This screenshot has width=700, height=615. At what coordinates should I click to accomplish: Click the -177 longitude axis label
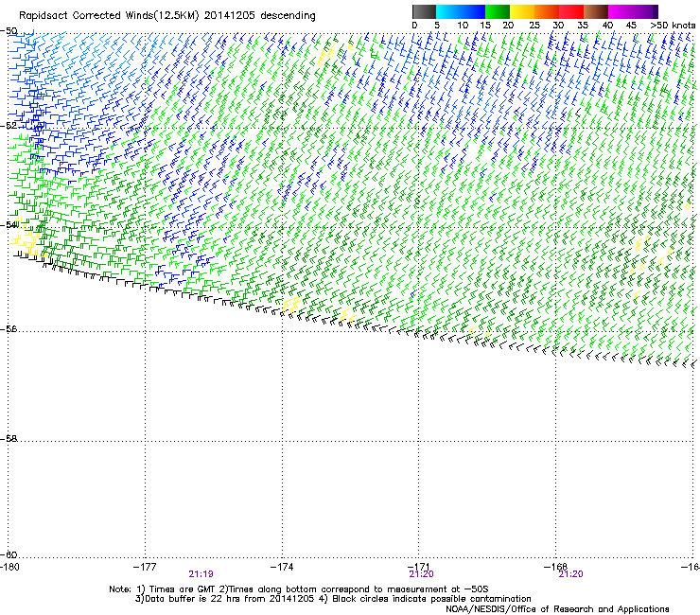tap(145, 567)
